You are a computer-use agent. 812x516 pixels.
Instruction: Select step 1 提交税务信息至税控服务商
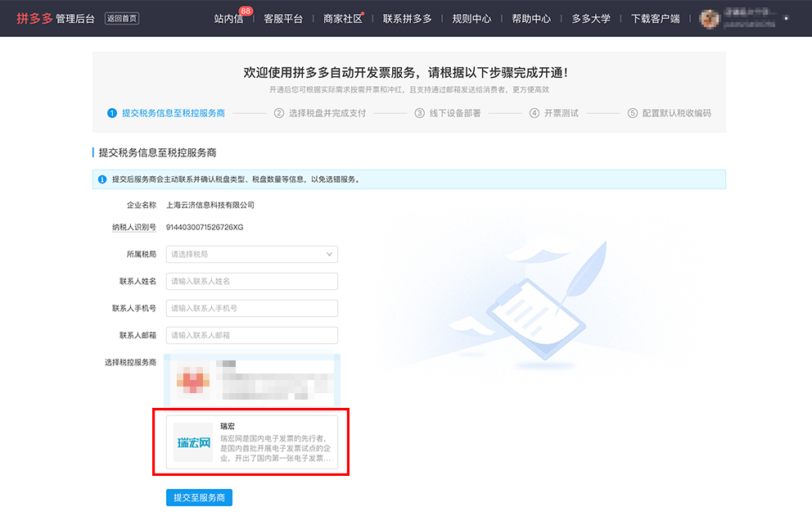(x=166, y=113)
